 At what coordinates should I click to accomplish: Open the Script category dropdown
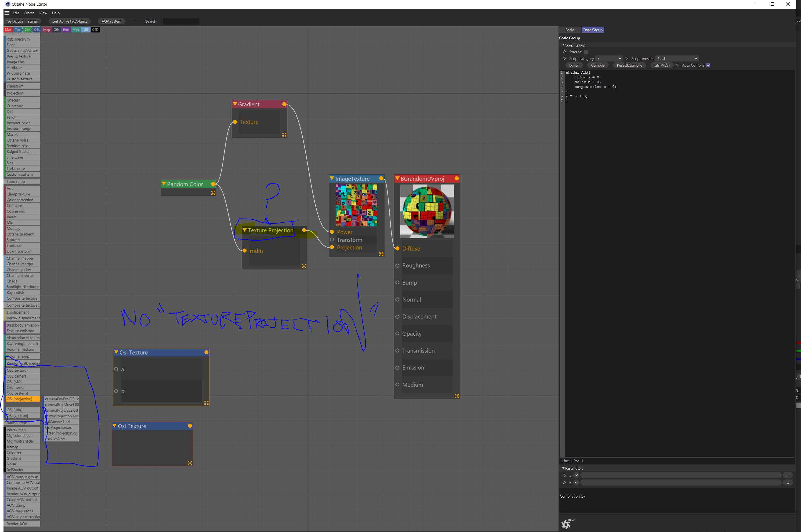pyautogui.click(x=609, y=58)
